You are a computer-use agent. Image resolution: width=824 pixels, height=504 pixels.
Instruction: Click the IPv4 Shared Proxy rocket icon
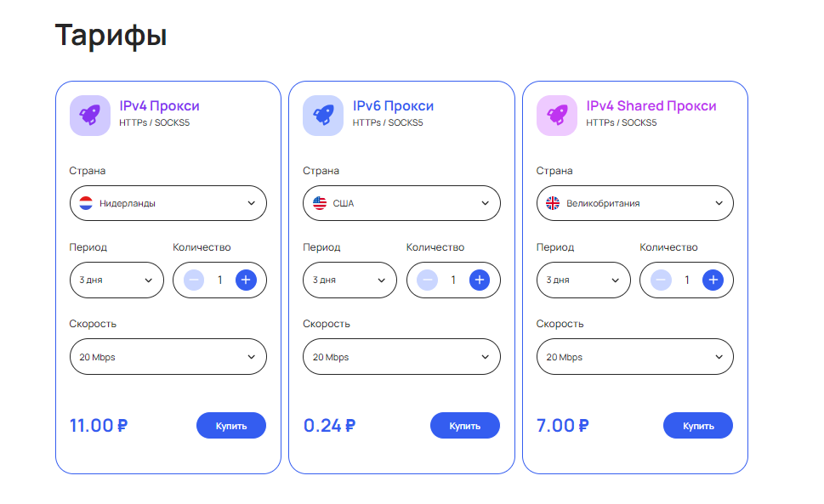pyautogui.click(x=557, y=115)
